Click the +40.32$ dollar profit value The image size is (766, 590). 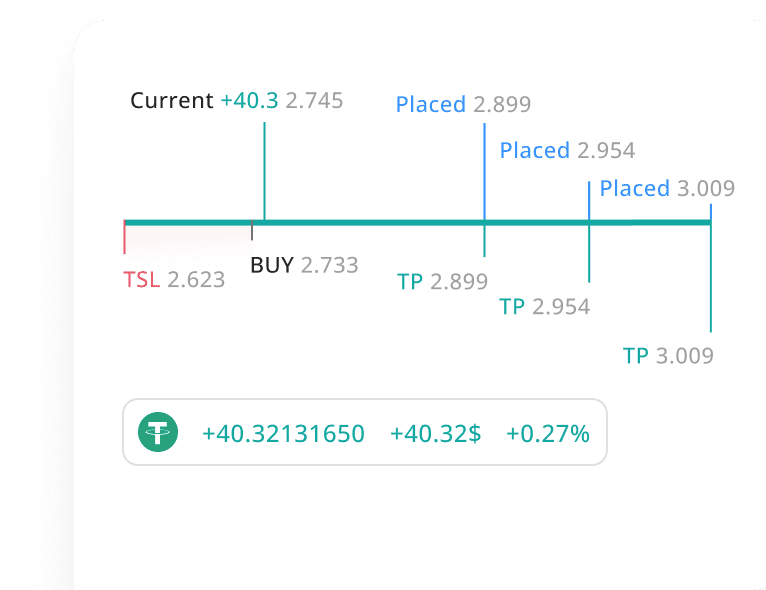(x=435, y=434)
